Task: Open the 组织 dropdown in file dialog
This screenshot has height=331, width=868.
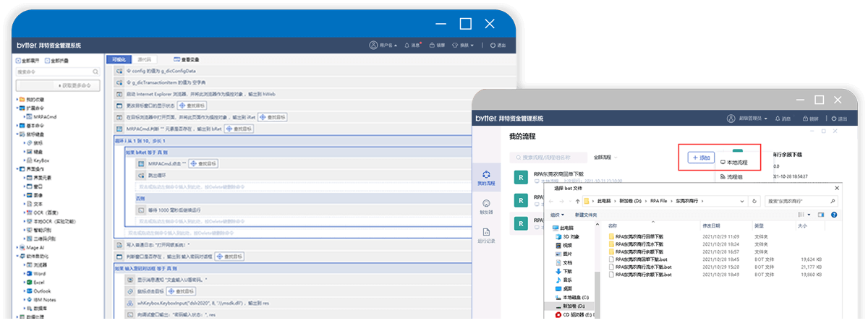Action: (558, 215)
